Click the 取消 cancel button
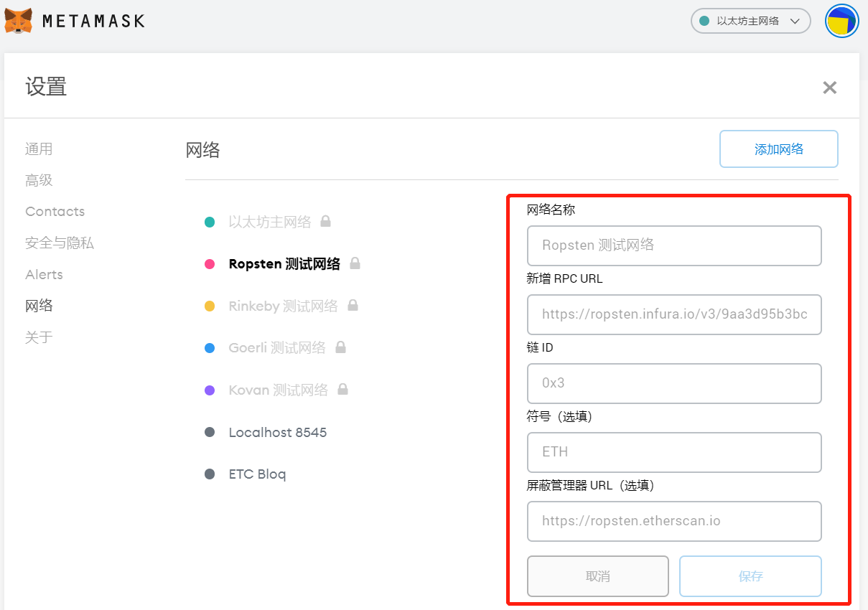Viewport: 868px width, 610px height. pos(598,576)
